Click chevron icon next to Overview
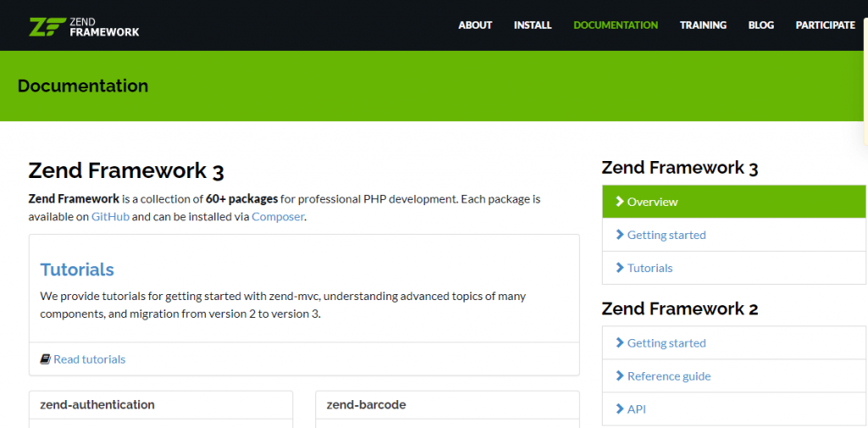The width and height of the screenshot is (868, 428). (x=620, y=202)
